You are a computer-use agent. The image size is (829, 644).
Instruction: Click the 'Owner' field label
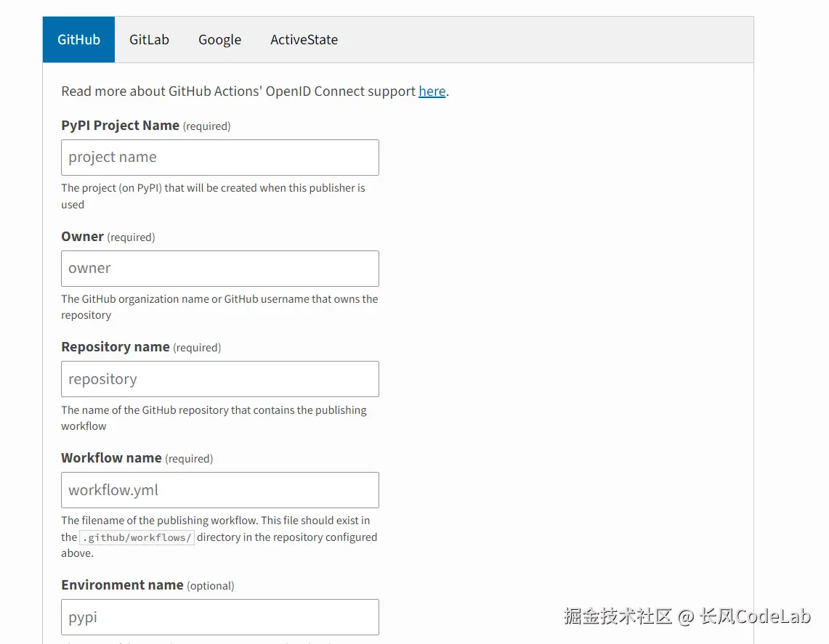point(83,237)
